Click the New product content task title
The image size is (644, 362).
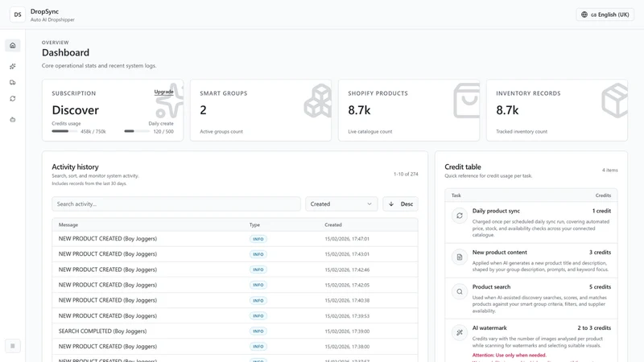point(499,253)
